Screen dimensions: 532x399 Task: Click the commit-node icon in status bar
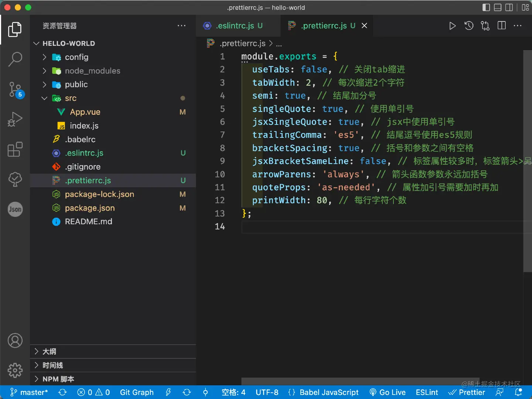tap(205, 392)
